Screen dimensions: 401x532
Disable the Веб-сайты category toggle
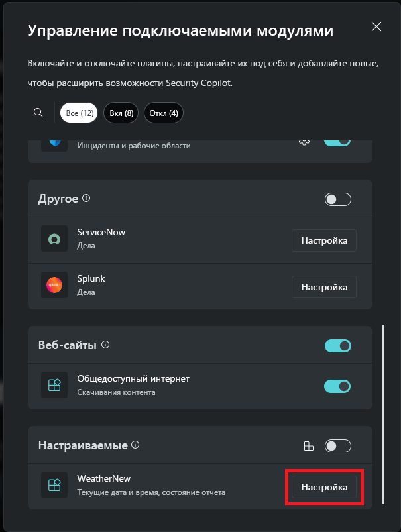pyautogui.click(x=337, y=345)
